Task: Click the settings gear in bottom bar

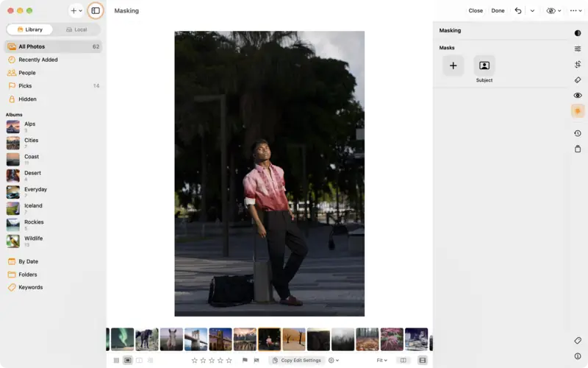Action: pos(331,360)
